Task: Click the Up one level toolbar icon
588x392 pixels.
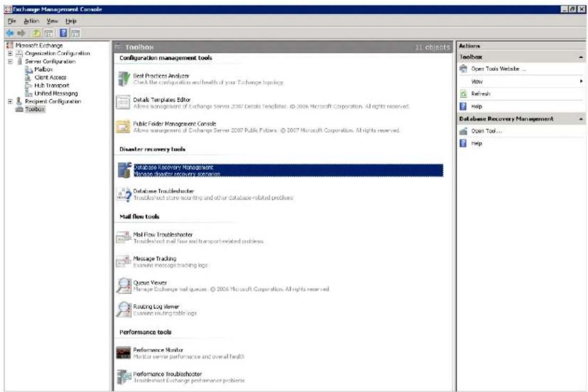Action: (36, 33)
